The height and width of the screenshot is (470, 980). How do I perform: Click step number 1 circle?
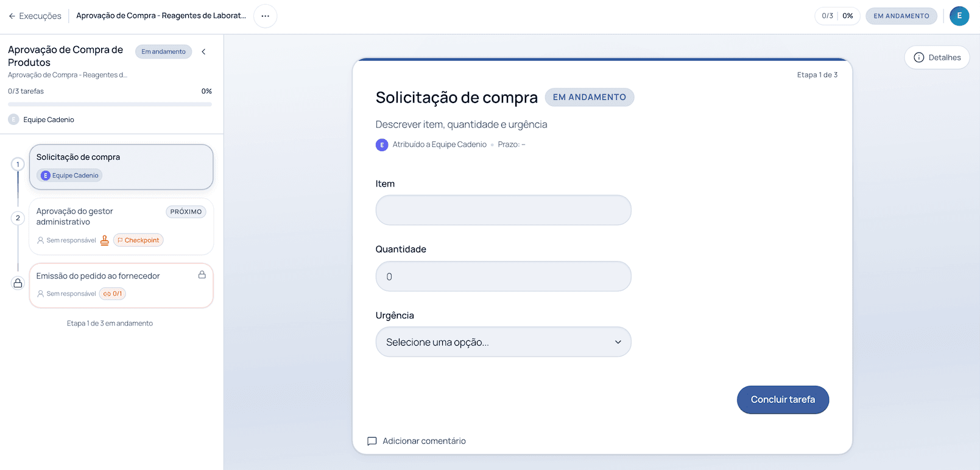(x=18, y=164)
